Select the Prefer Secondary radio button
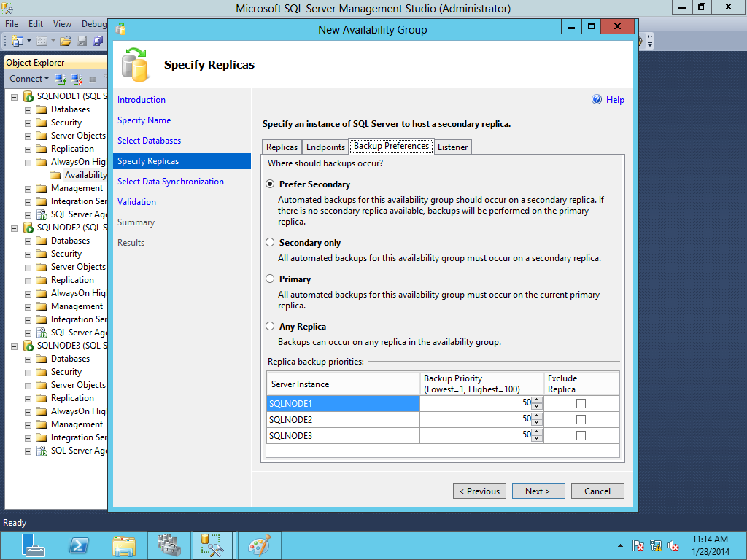The height and width of the screenshot is (560, 747). [270, 184]
